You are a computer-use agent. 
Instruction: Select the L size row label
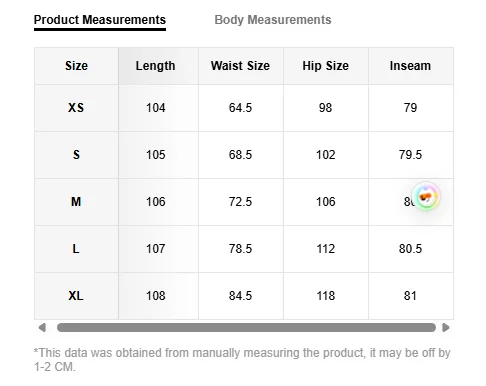(76, 249)
